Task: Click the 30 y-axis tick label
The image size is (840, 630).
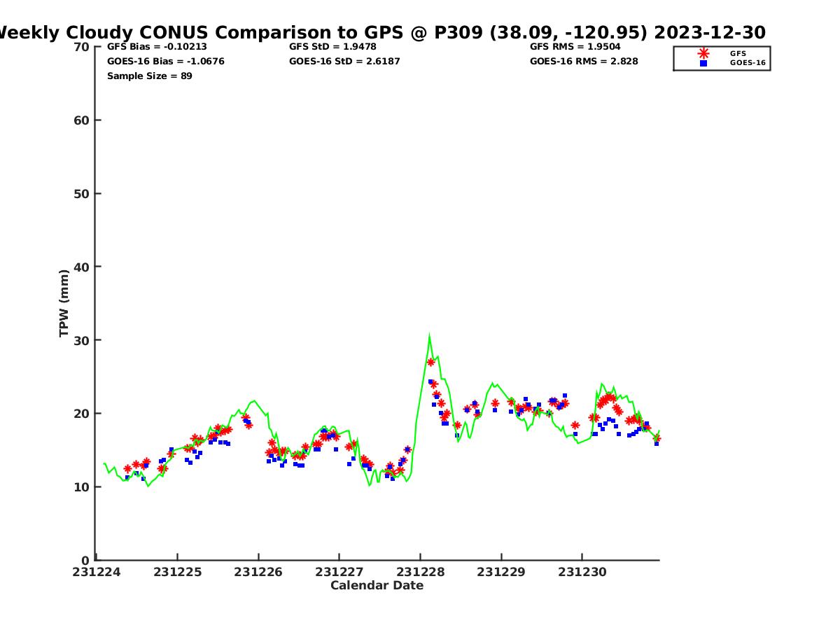Action: point(81,340)
